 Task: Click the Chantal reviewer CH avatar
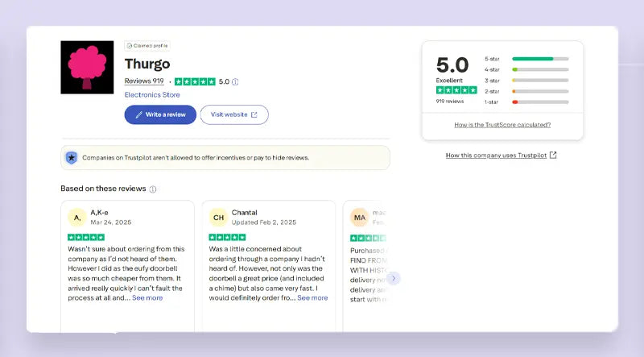tap(218, 218)
